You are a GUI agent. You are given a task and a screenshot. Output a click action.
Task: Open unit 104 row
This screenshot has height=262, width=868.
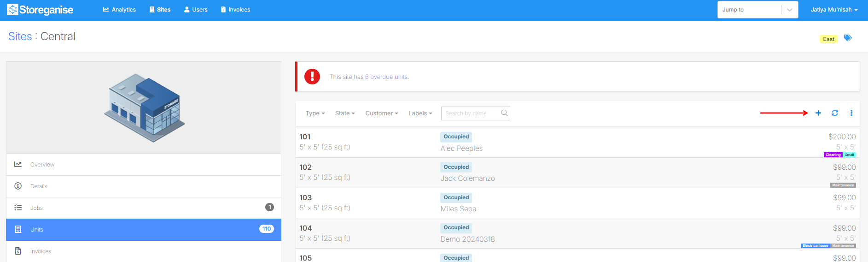coord(577,233)
